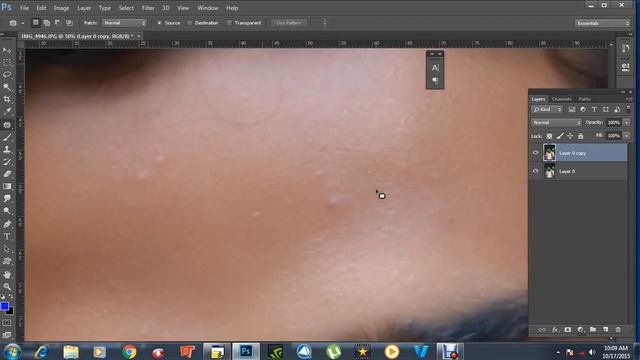Select the Horizontal Type tool
Screen dimensions: 640x360
coord(7,237)
